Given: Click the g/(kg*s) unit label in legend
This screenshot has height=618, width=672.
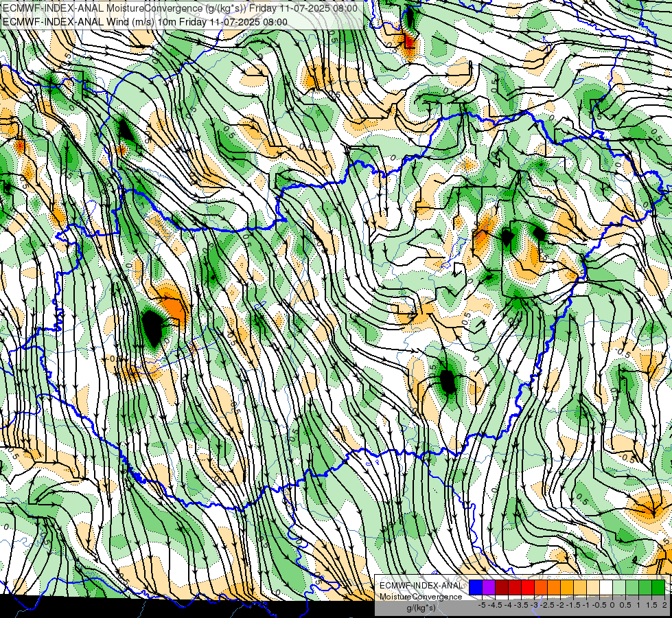Looking at the screenshot, I should pyautogui.click(x=421, y=608).
